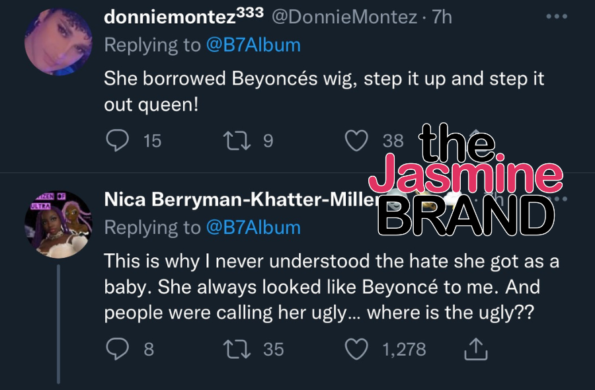Open donniemontez's profile picture
The height and width of the screenshot is (390, 595).
coord(58,42)
